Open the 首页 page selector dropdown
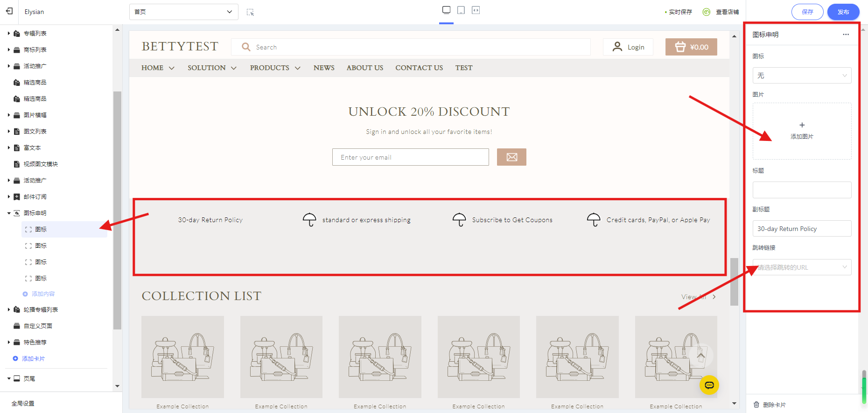The height and width of the screenshot is (413, 868). click(x=183, y=12)
